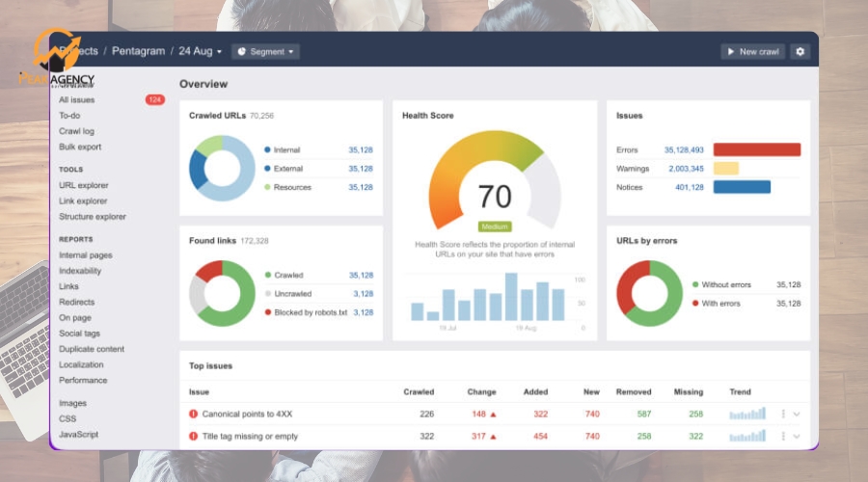Open Crawl log
This screenshot has height=482, width=868.
click(76, 131)
